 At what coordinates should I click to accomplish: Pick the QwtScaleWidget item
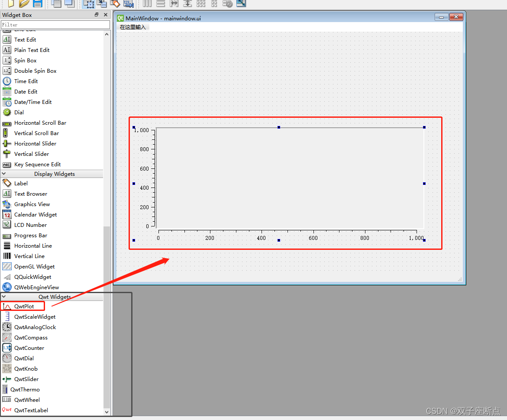(35, 317)
